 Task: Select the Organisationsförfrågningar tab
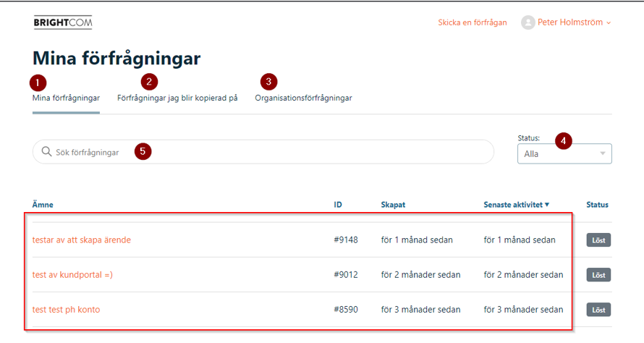point(303,98)
